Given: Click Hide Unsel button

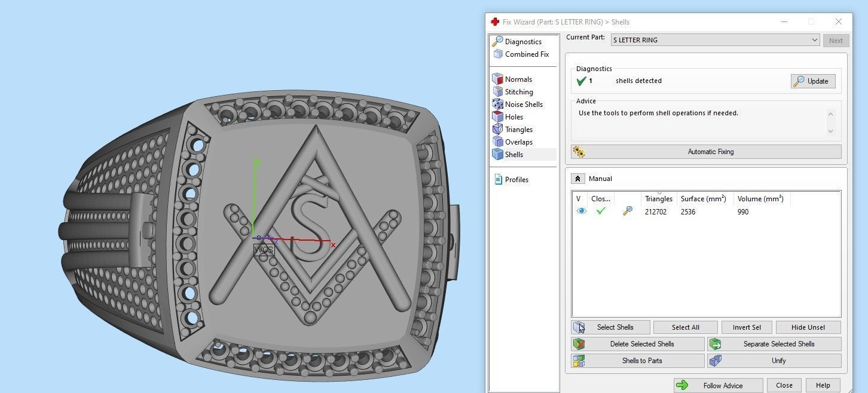Looking at the screenshot, I should coord(808,327).
